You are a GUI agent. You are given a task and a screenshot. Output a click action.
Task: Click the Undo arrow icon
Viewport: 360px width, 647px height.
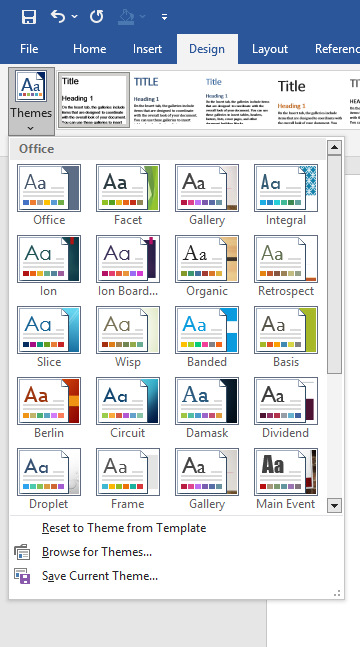(58, 17)
